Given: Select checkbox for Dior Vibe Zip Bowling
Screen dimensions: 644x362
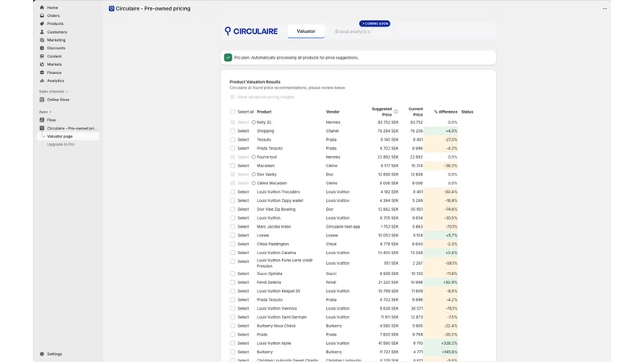Looking at the screenshot, I should pyautogui.click(x=233, y=209).
